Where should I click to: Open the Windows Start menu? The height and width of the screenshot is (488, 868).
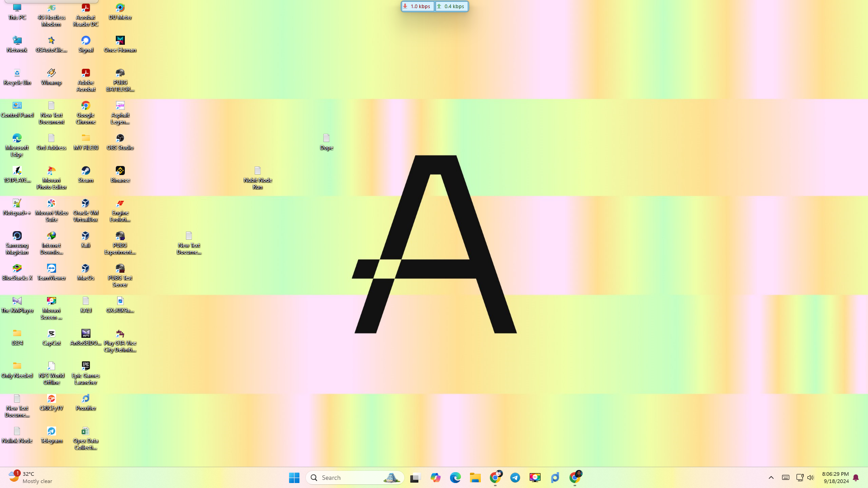(294, 477)
